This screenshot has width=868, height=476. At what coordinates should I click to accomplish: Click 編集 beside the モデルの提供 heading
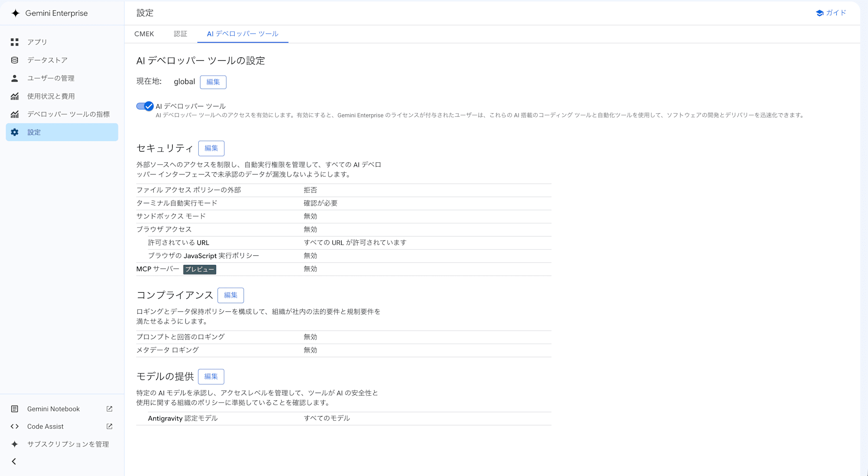[x=211, y=377]
